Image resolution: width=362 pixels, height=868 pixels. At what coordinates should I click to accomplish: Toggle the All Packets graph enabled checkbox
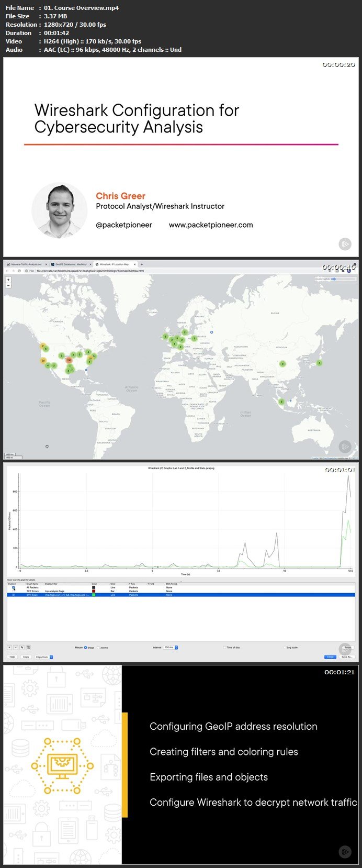click(x=14, y=587)
